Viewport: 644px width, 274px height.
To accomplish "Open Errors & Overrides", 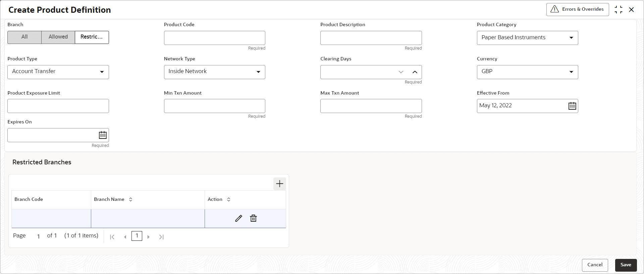I will pos(577,9).
